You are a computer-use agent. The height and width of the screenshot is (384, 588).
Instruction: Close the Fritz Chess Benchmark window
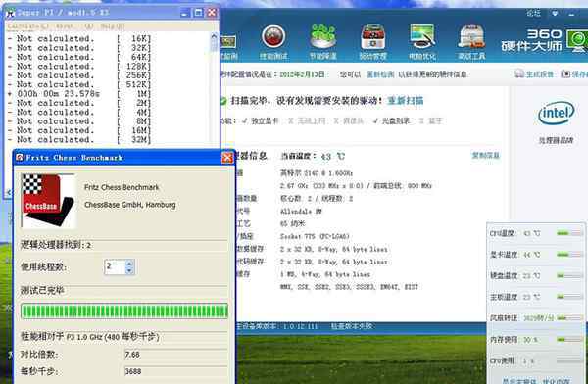pyautogui.click(x=227, y=158)
